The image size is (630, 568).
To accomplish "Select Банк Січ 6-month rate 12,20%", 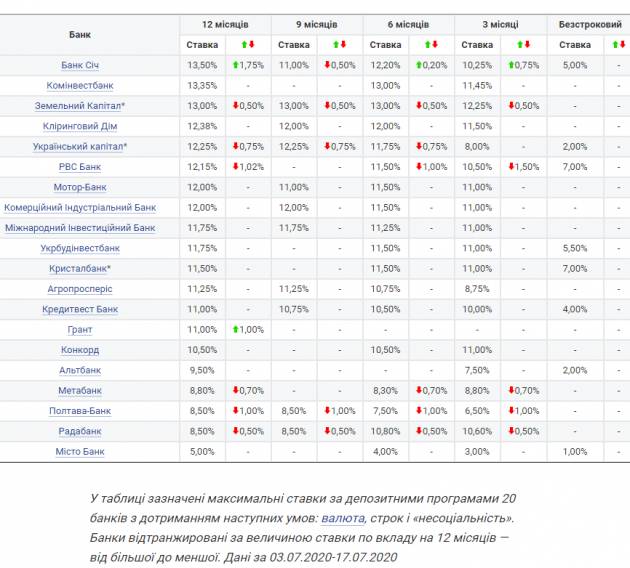I will point(385,65).
